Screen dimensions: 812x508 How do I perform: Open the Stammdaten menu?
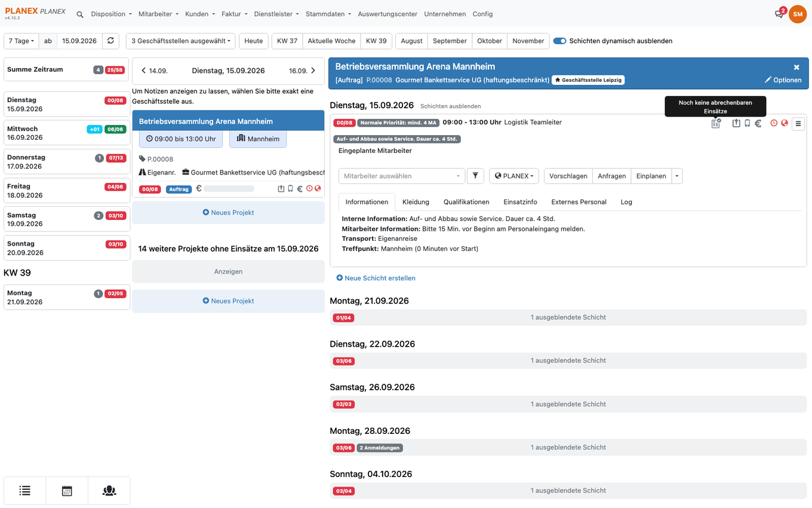coord(328,14)
